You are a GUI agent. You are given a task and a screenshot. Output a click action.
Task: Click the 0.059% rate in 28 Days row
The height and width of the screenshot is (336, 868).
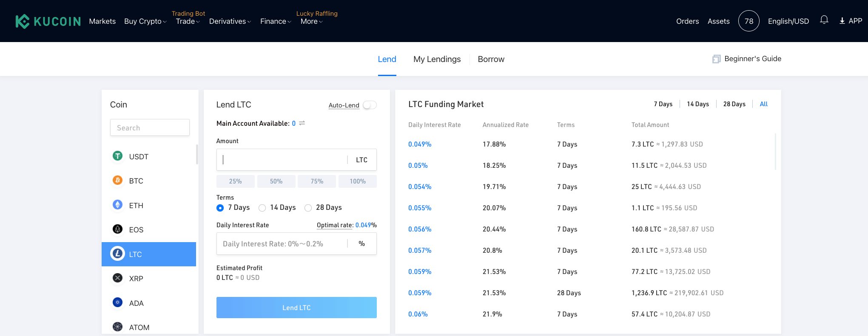[x=420, y=293]
